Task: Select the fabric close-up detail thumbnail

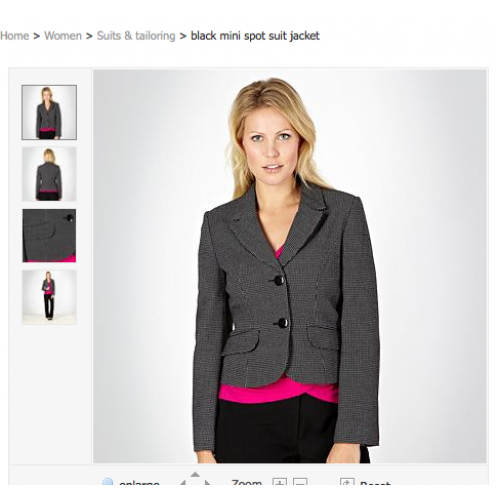Action: point(49,236)
